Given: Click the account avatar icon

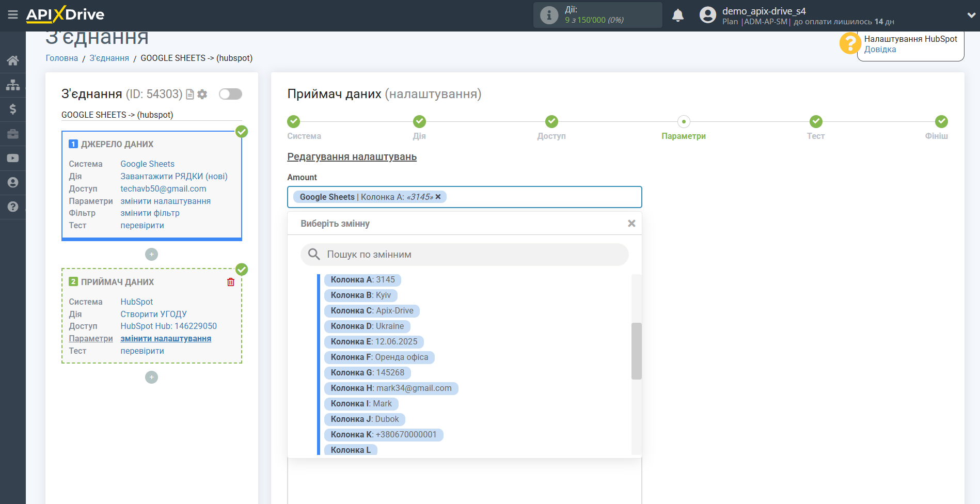Looking at the screenshot, I should 708,15.
